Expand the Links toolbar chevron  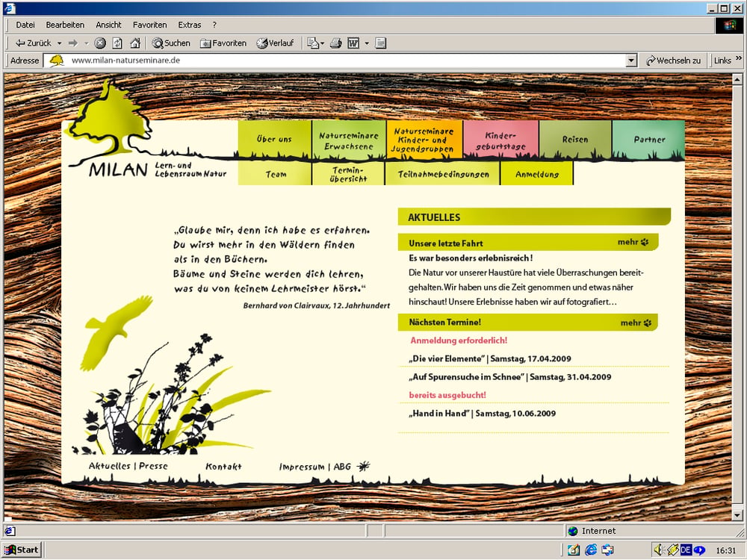point(739,58)
